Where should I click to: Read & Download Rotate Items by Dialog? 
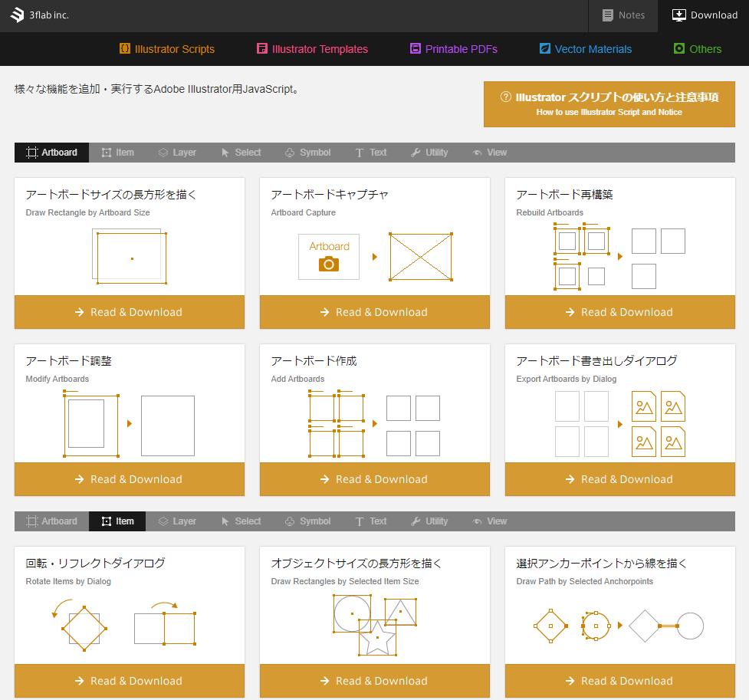pos(129,681)
